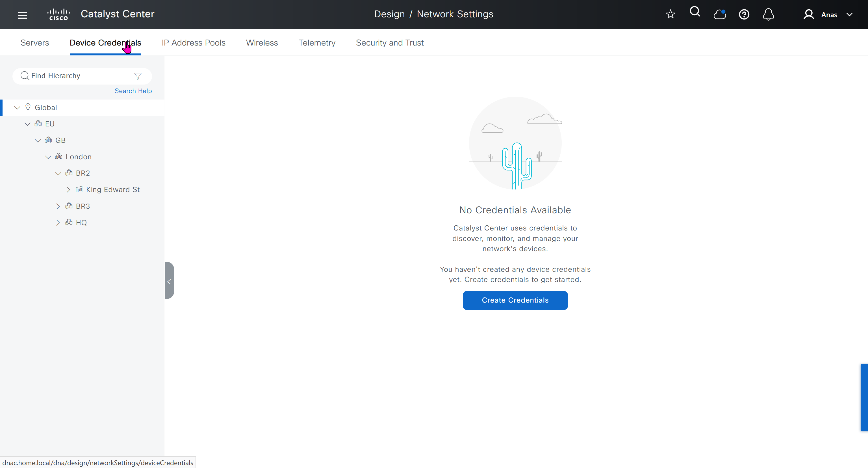Switch to the Telemetry tab
The width and height of the screenshot is (868, 468).
point(317,43)
